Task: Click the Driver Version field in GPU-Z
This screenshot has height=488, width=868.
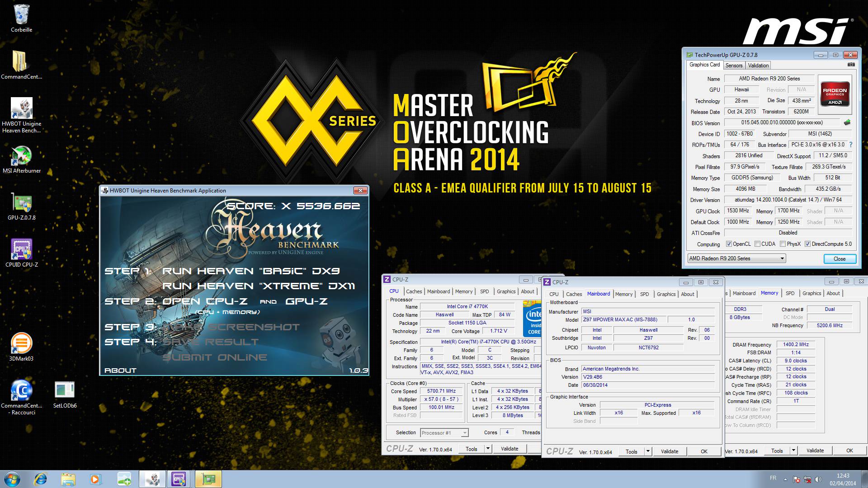Action: click(x=788, y=200)
